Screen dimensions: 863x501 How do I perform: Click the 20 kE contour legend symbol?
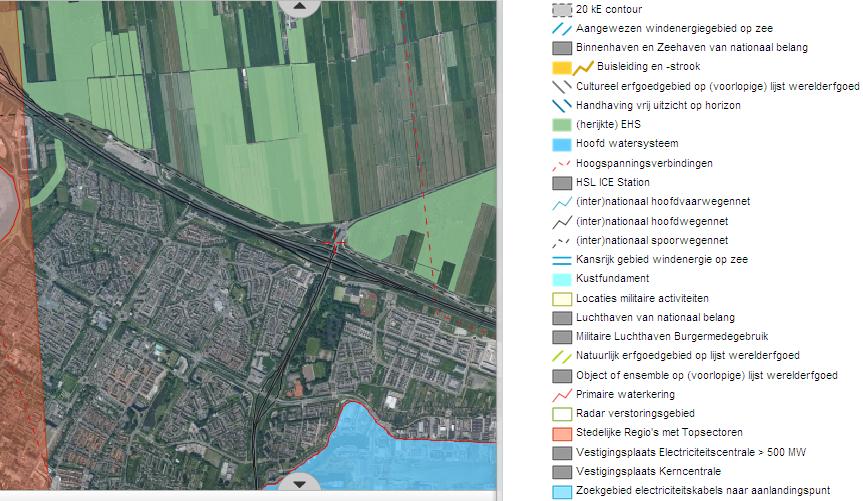click(562, 10)
